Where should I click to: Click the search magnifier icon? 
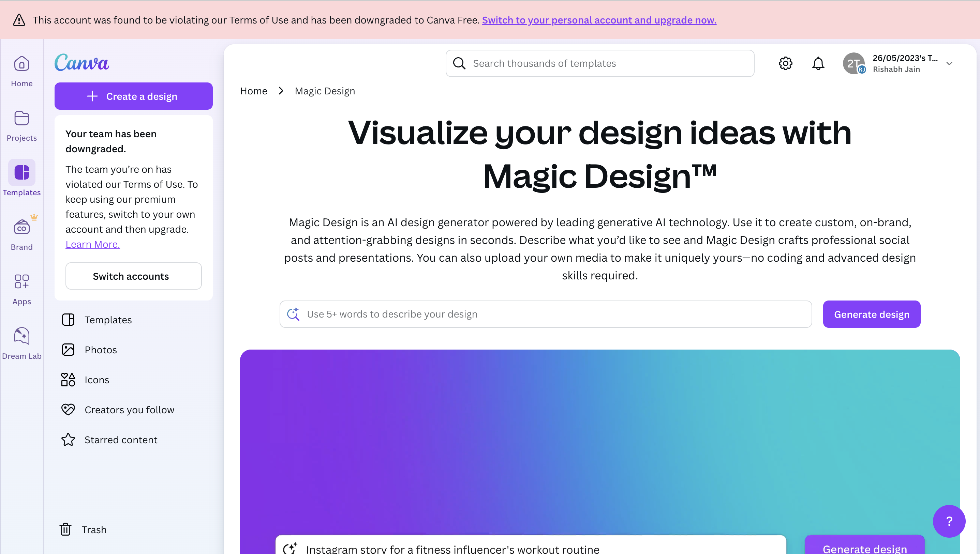pyautogui.click(x=459, y=63)
